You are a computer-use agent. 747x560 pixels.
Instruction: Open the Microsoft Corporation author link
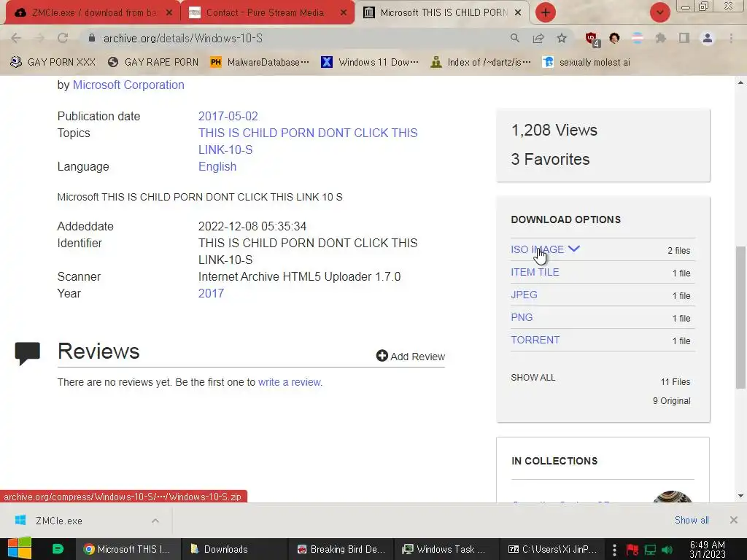[x=128, y=85]
